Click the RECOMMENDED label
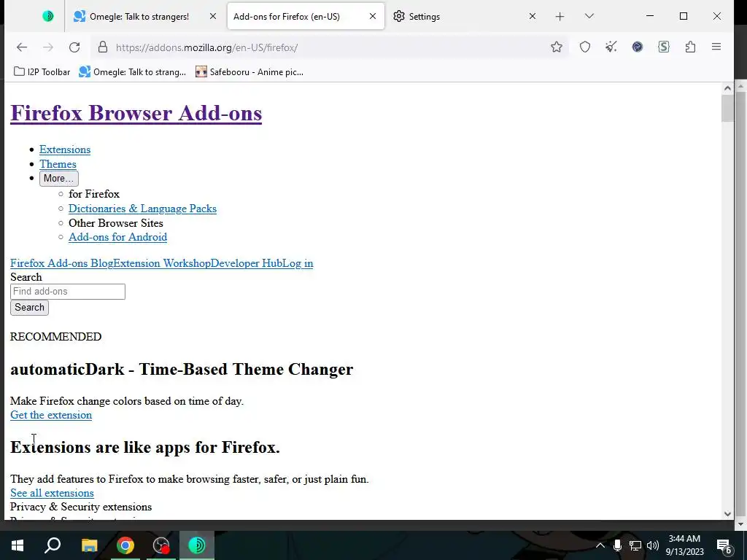This screenshot has height=560, width=747. (55, 337)
